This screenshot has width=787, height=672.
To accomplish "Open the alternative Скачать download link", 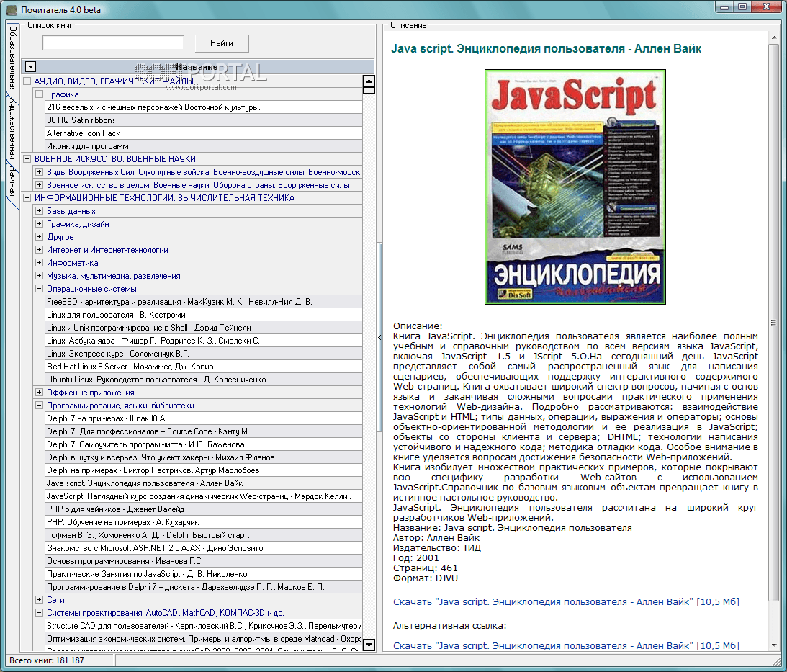I will coord(566,646).
